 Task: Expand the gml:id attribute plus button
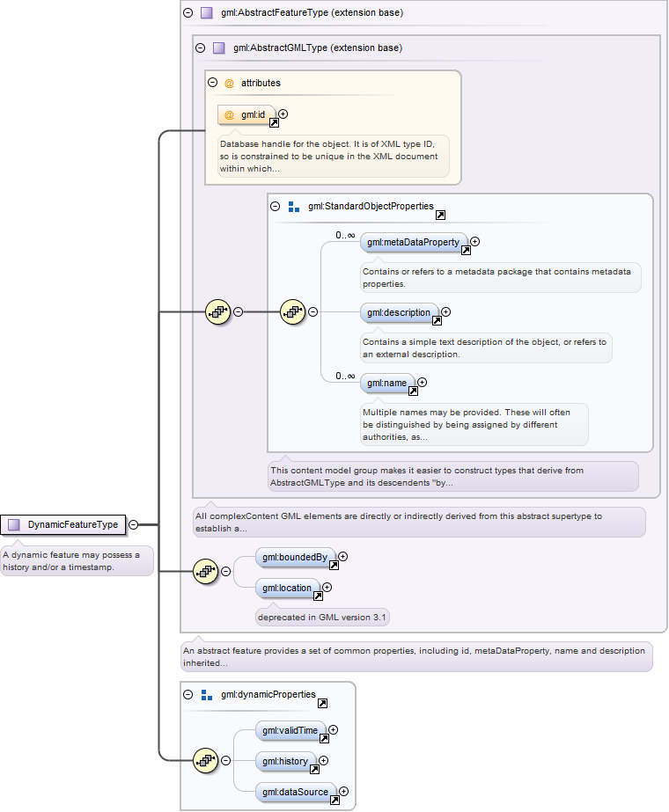tap(283, 114)
